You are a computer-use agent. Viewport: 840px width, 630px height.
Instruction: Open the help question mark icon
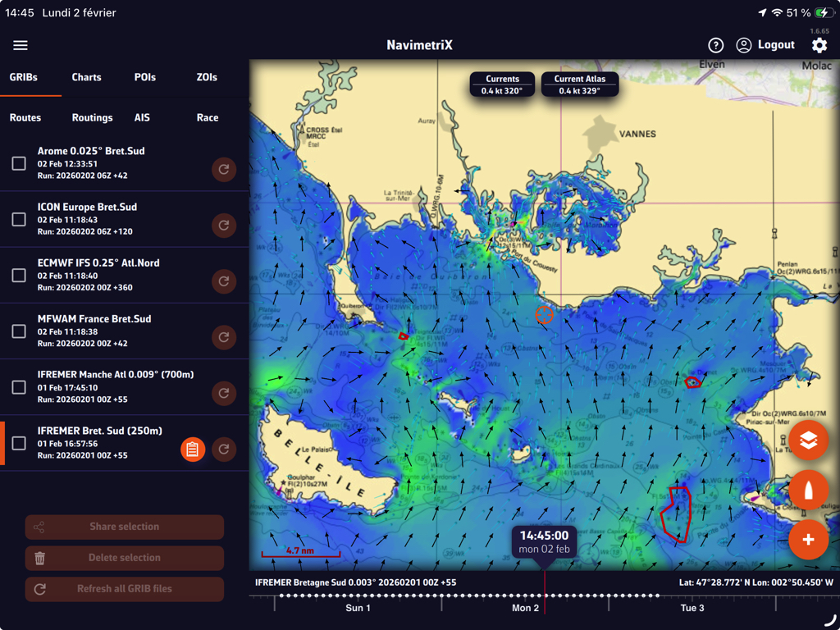point(715,45)
